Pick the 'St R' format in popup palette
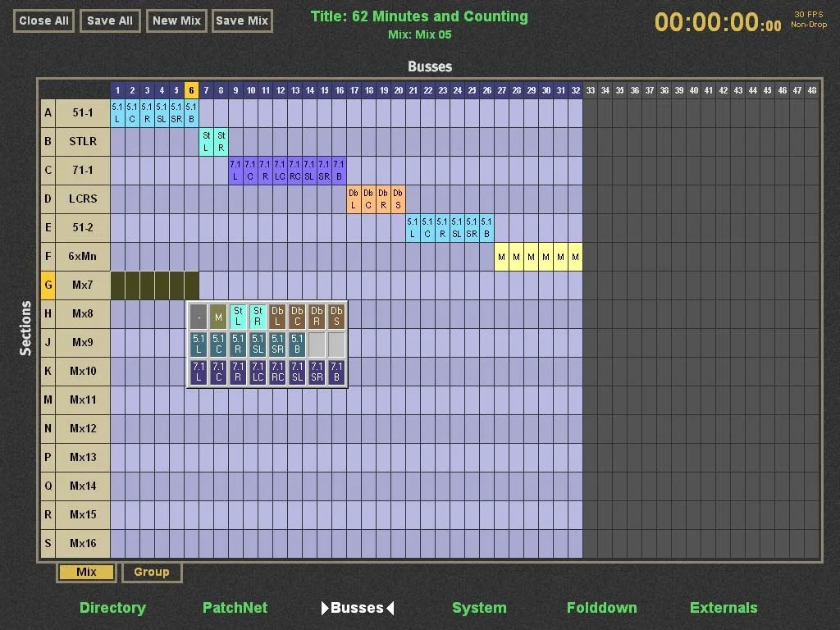Image resolution: width=840 pixels, height=630 pixels. pyautogui.click(x=258, y=317)
